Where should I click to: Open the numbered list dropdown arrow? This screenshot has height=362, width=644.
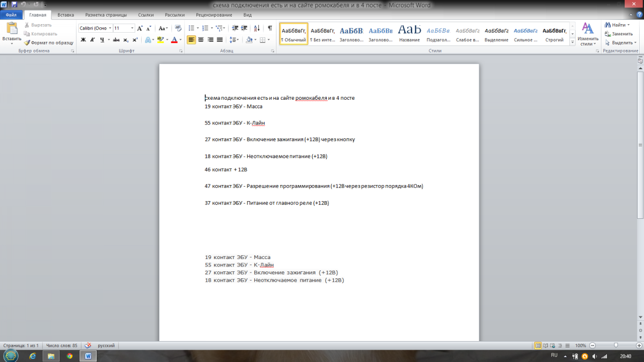pos(212,28)
